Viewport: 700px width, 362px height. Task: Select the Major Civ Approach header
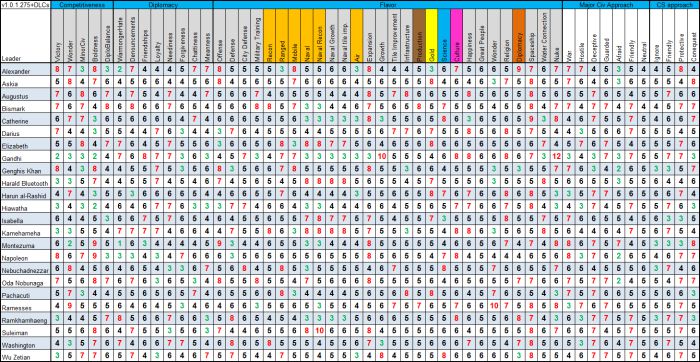[x=605, y=4]
